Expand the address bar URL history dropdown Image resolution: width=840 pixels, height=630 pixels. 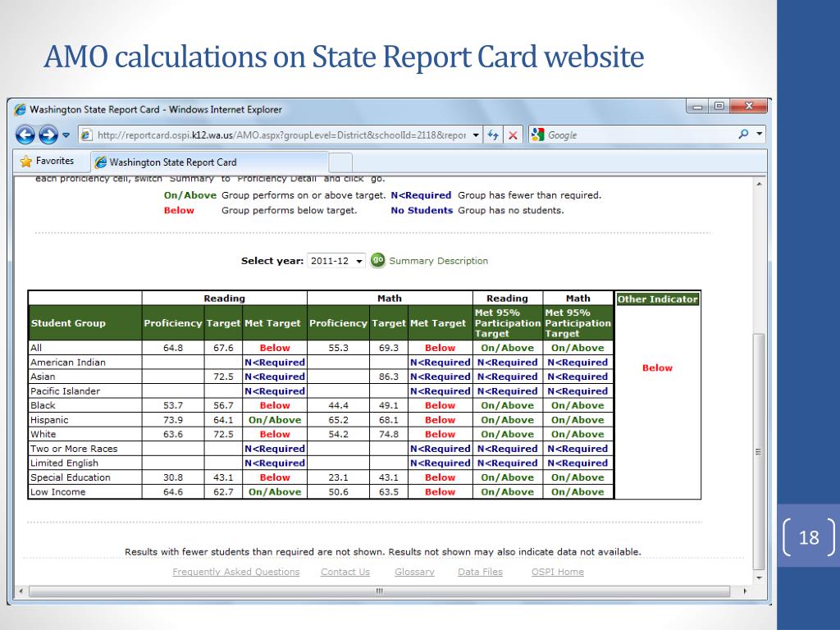pos(476,135)
